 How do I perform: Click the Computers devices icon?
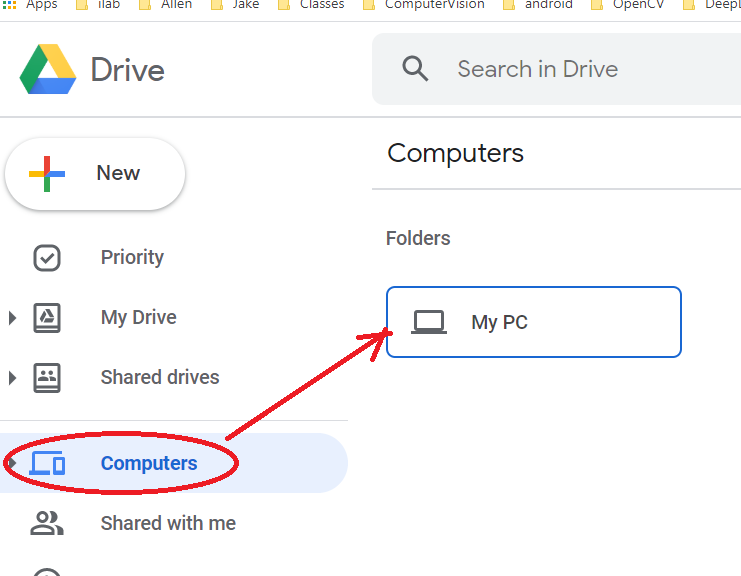click(47, 464)
